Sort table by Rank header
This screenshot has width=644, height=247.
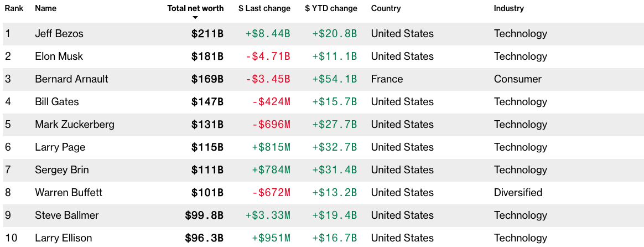pos(13,8)
